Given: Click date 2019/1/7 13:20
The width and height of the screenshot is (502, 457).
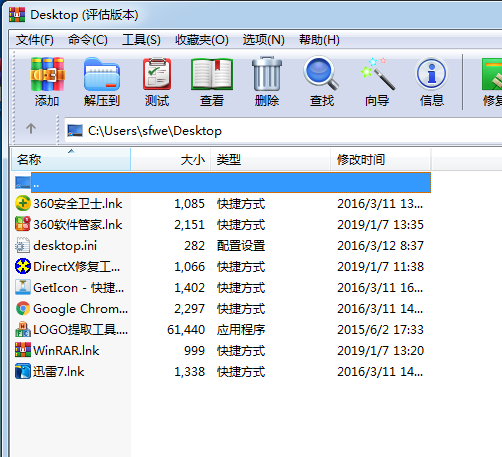Looking at the screenshot, I should (x=380, y=351).
